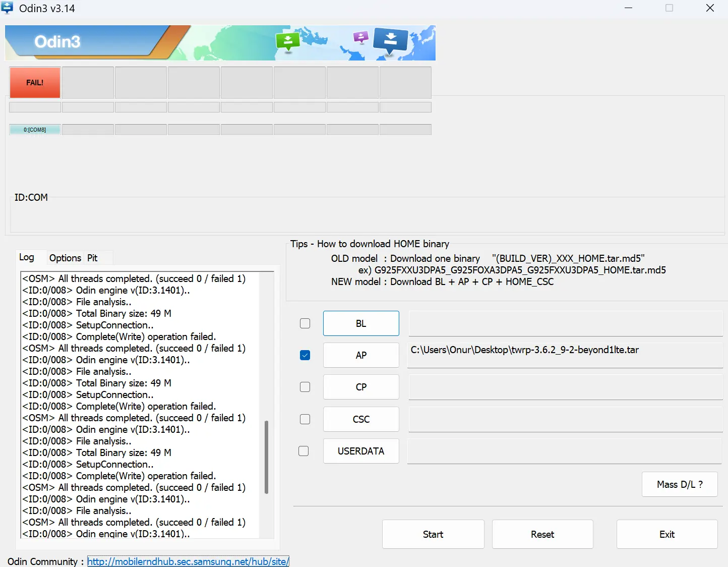Click the AP path field with twrp file

point(566,355)
